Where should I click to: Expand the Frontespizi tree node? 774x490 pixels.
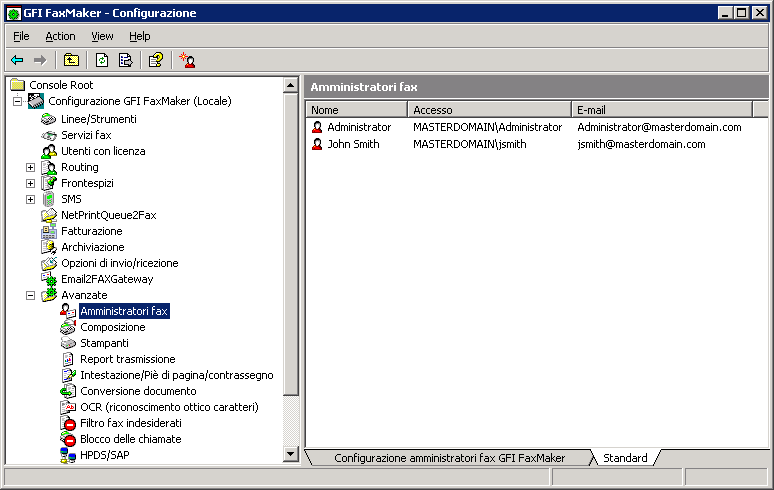coord(31,184)
